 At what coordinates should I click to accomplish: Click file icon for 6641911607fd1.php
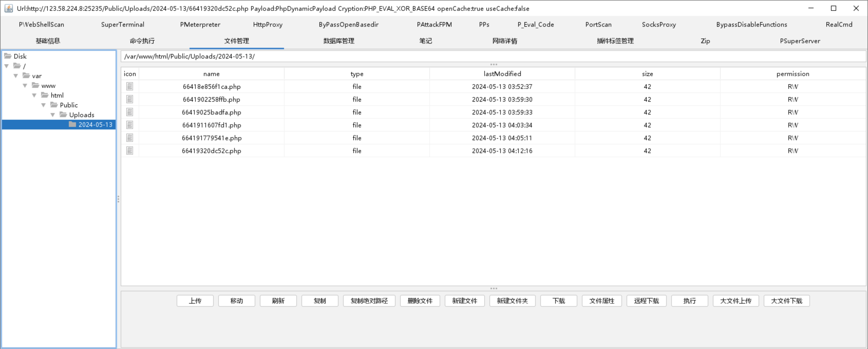(x=129, y=125)
